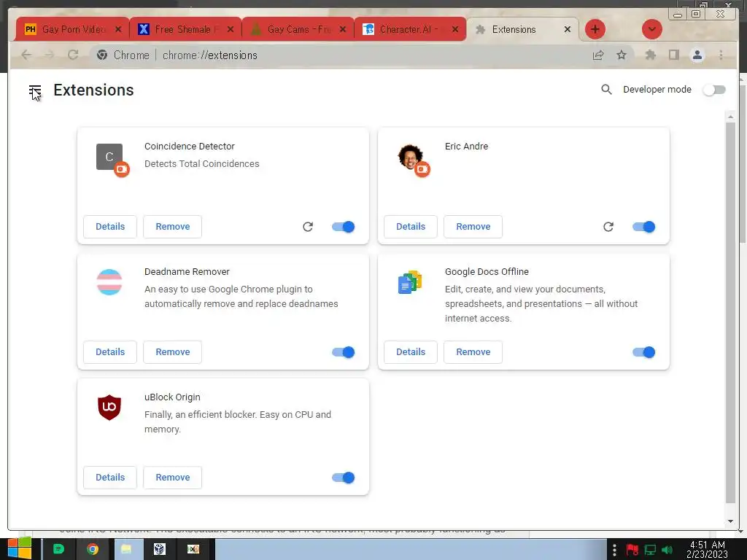The height and width of the screenshot is (560, 747).
Task: Open the volume control in system tray
Action: [x=667, y=550]
